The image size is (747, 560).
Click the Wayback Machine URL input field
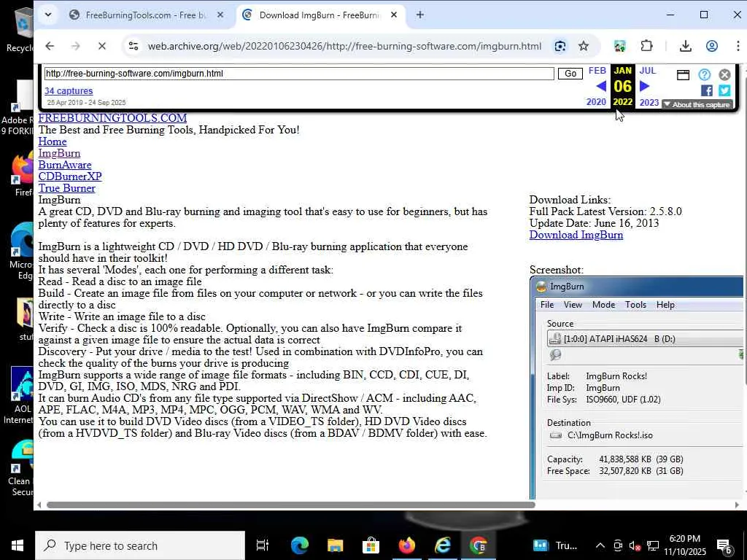coord(298,74)
